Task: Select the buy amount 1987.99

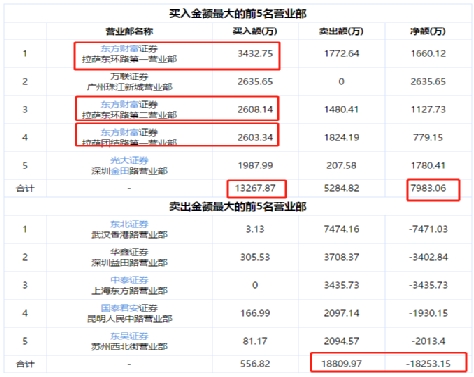Action: click(255, 166)
